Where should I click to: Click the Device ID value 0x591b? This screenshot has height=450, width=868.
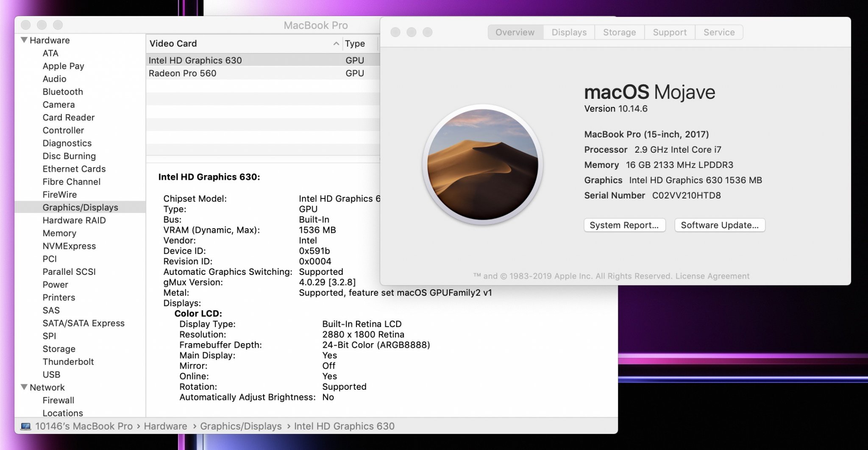tap(314, 251)
